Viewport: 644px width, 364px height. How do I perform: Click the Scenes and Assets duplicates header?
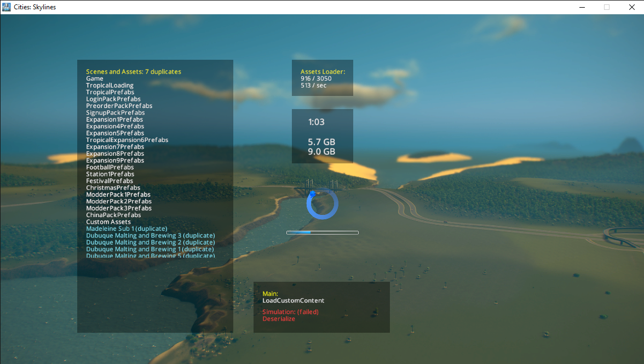tap(133, 71)
